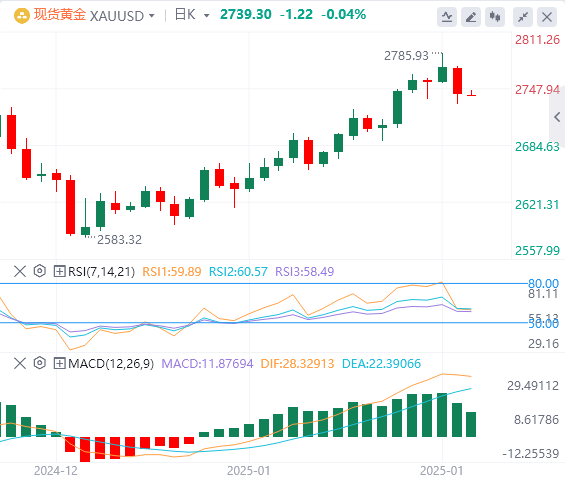Click the 2557.99 price axis label
565x483 pixels.
tap(537, 251)
